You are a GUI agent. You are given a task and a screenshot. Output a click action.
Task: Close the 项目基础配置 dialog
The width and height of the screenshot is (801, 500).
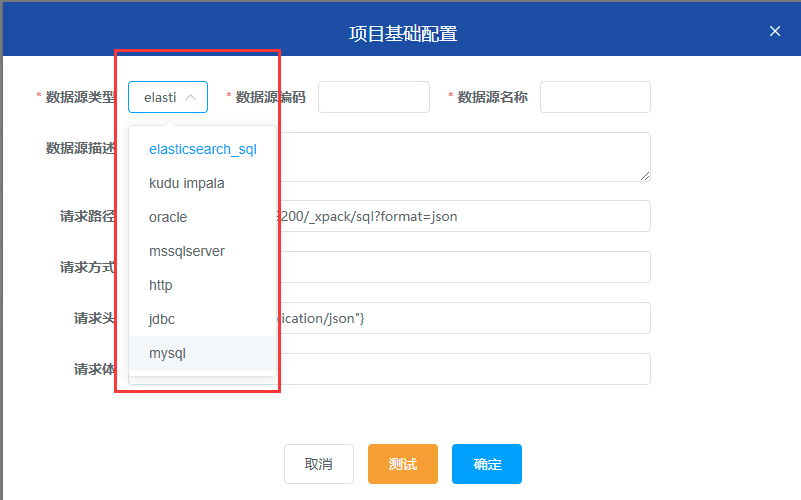pyautogui.click(x=775, y=31)
